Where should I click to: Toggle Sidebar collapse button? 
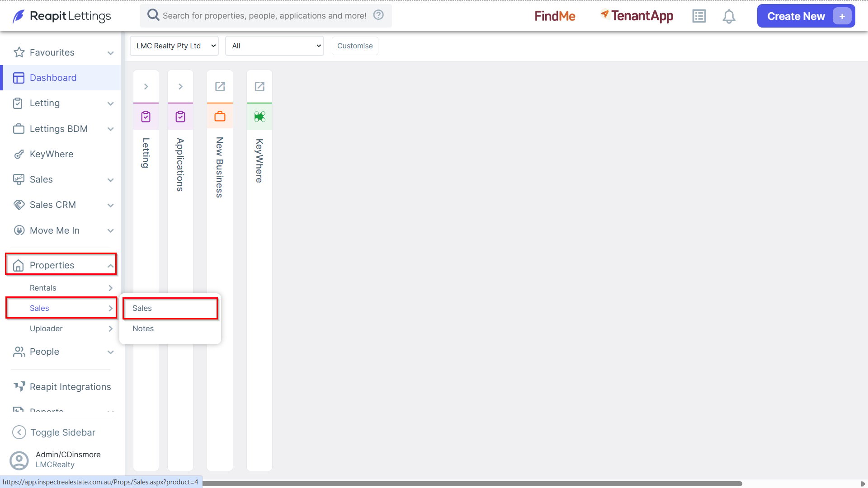(54, 432)
